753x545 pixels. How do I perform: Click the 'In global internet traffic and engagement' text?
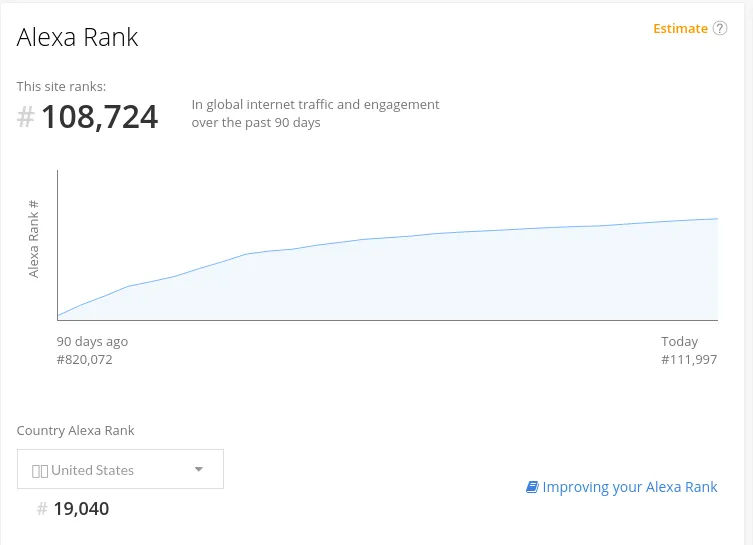pos(315,104)
